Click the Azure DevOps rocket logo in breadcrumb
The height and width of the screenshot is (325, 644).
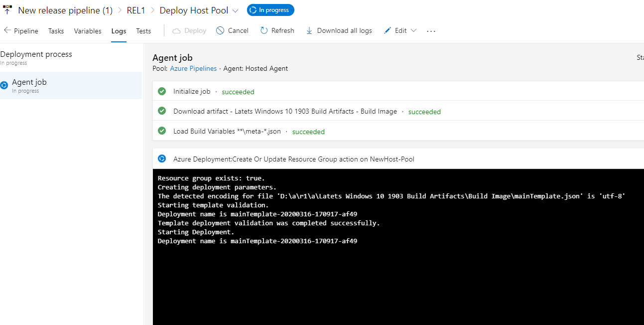(6, 9)
